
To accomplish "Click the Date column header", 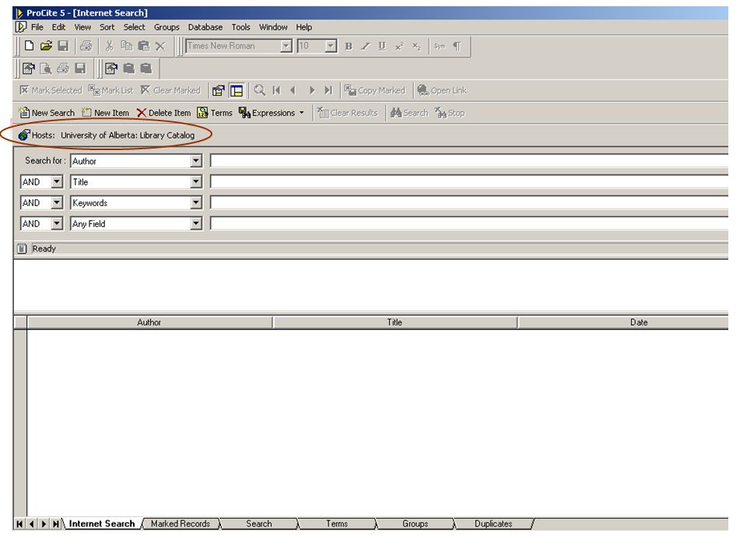I will click(x=623, y=322).
